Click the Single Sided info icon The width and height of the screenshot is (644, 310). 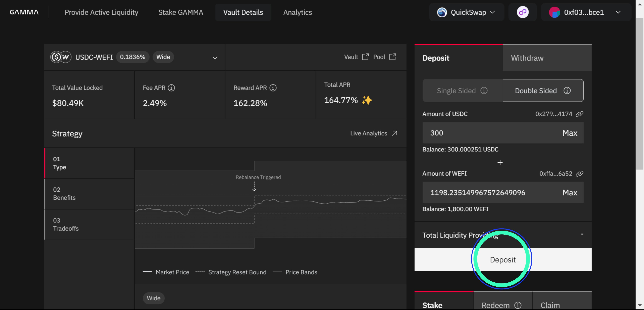click(484, 91)
